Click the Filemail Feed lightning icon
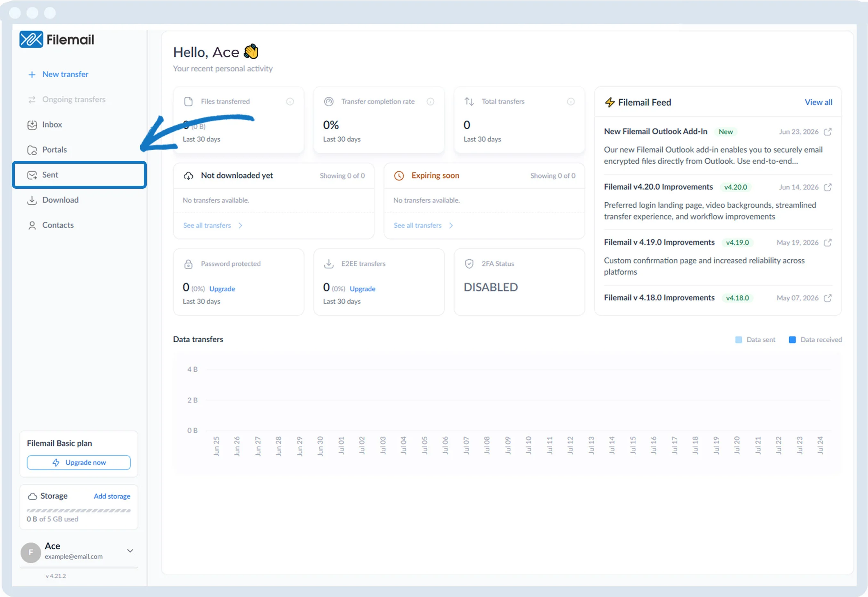Viewport: 868px width, 597px height. 610,102
